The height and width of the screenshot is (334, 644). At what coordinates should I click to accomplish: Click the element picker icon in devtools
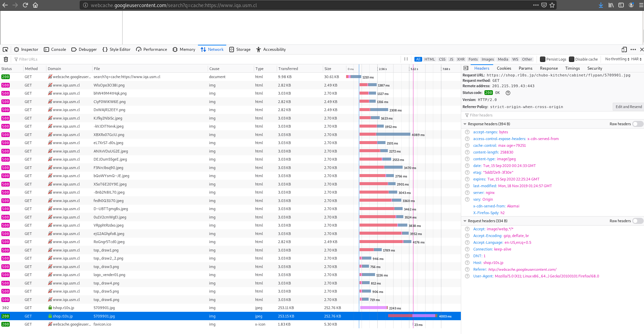[5, 49]
